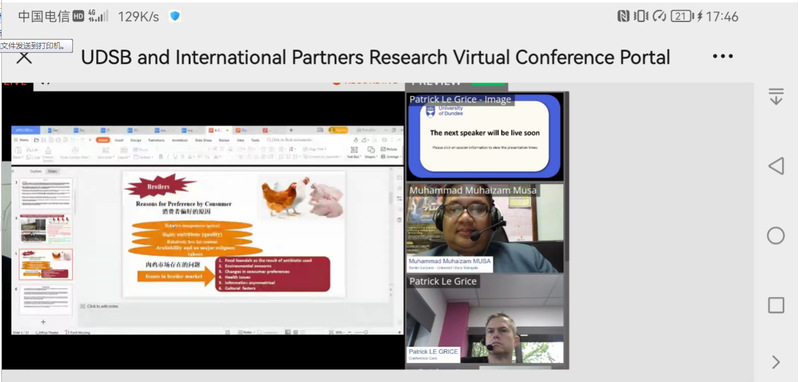
Task: Open the Slide Show ribbon tab
Action: click(x=203, y=140)
